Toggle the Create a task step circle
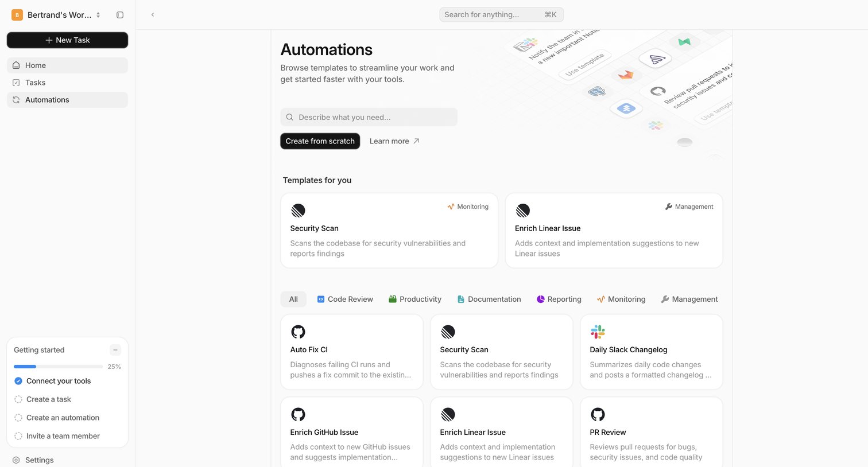Screen dimensions: 868x467 pyautogui.click(x=18, y=399)
